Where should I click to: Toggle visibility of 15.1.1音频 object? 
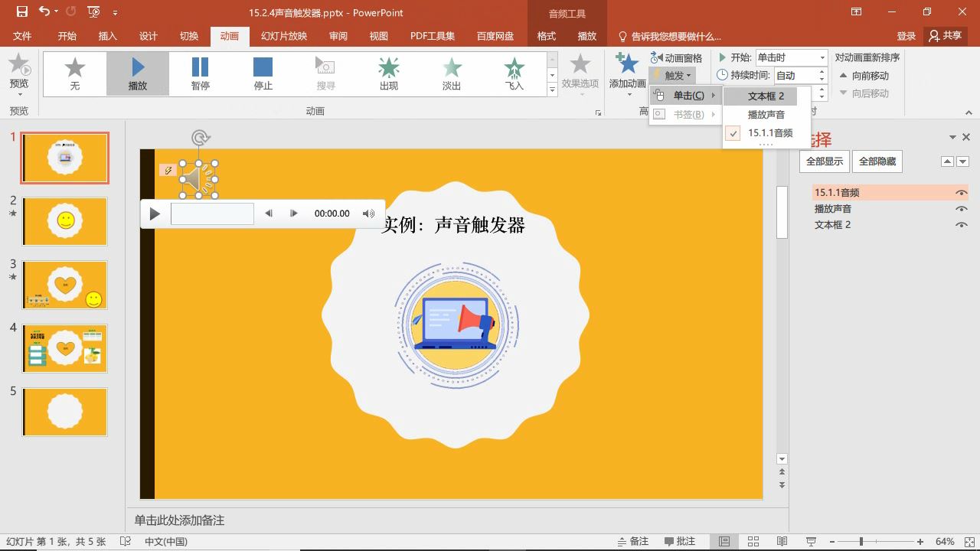pyautogui.click(x=961, y=193)
